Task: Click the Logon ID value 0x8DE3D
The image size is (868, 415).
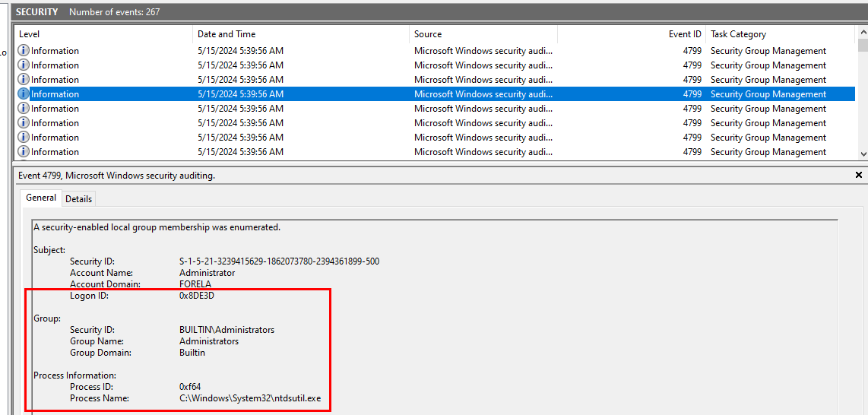Action: click(197, 296)
